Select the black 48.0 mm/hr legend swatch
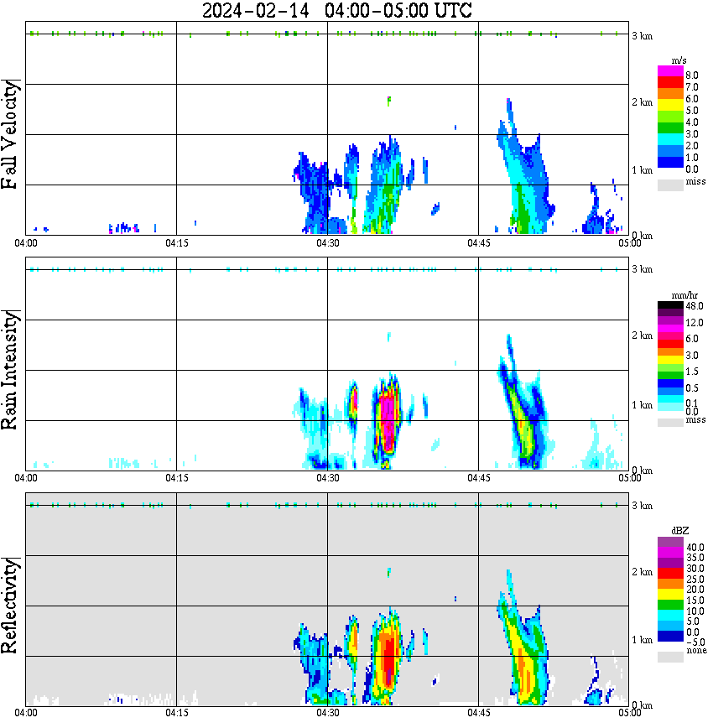This screenshot has width=713, height=728. [x=670, y=305]
